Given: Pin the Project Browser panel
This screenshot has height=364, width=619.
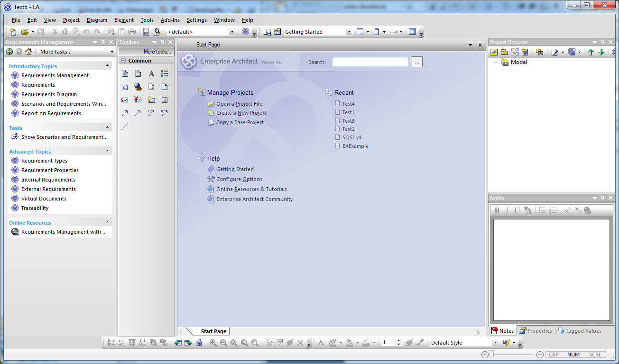Looking at the screenshot, I should 603,42.
